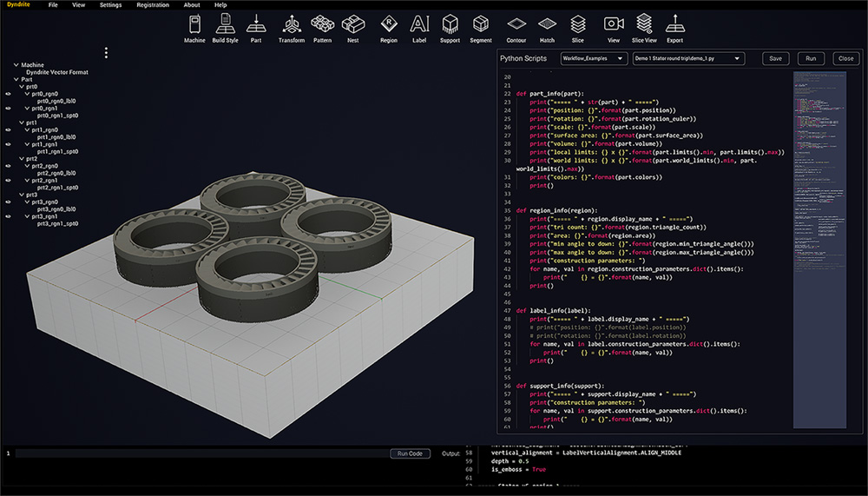The height and width of the screenshot is (496, 868).
Task: Open the Slice View tool
Action: (644, 24)
